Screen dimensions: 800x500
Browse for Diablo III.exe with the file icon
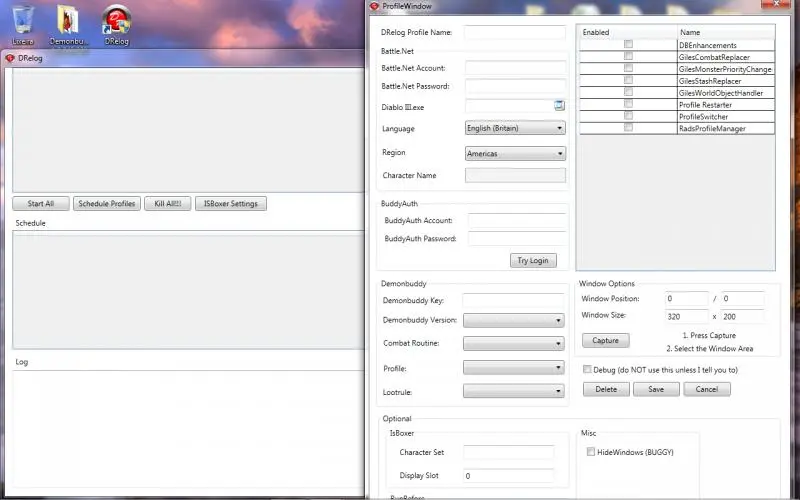coord(559,106)
